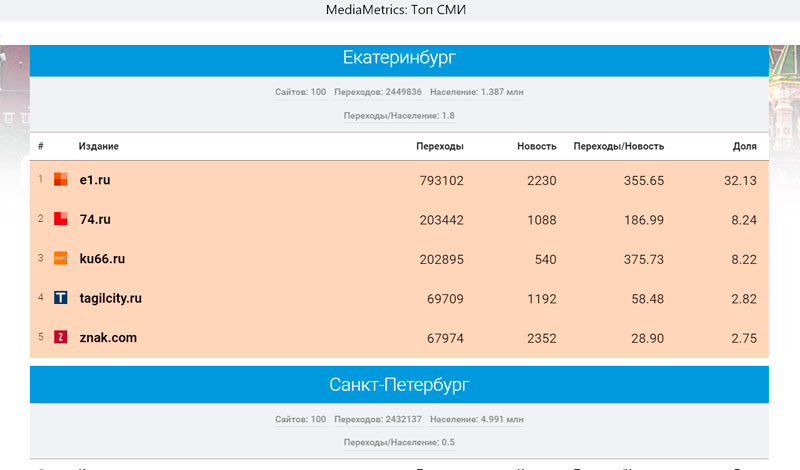Screen dimensions: 800x470
Task: Click the 69709 transitions value
Action: [x=445, y=299]
